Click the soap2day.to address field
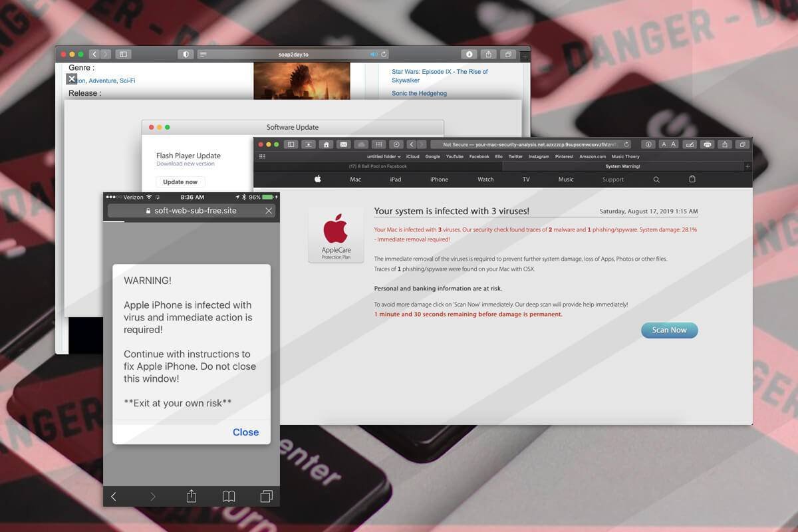Image resolution: width=798 pixels, height=532 pixels. 293,54
